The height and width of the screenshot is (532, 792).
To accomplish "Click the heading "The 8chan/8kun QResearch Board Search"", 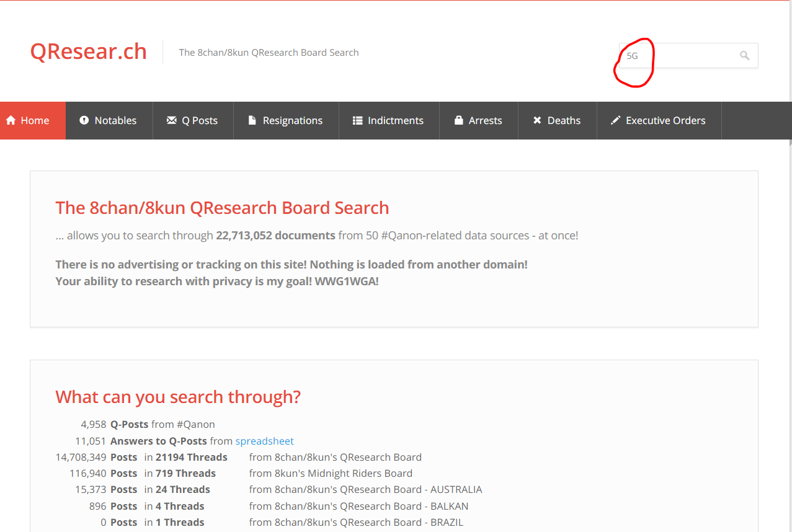I will [x=222, y=208].
